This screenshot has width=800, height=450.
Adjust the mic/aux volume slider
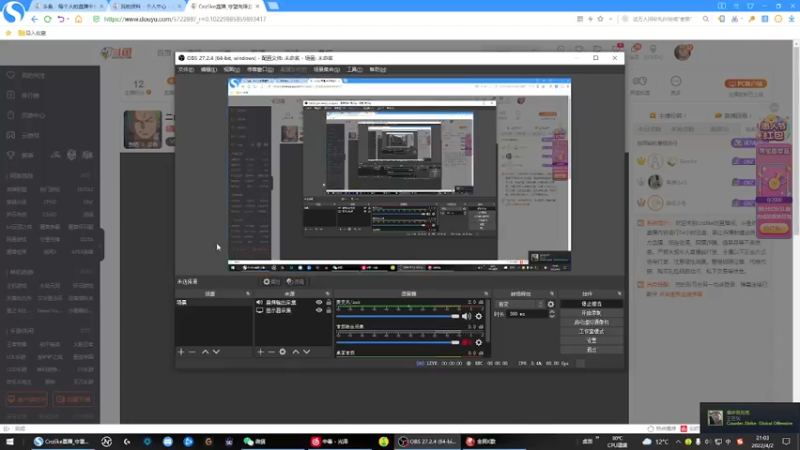[398, 316]
